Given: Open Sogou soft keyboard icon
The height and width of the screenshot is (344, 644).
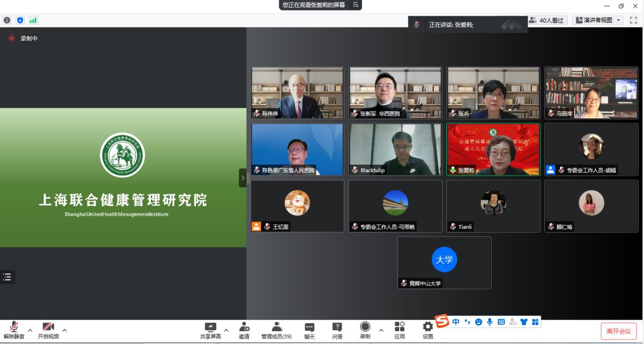Looking at the screenshot, I should click(501, 322).
